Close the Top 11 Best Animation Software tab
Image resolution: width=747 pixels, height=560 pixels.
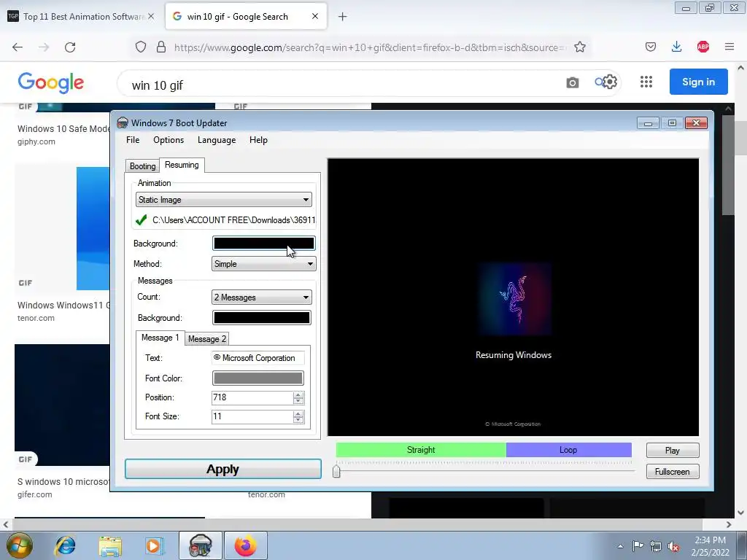pos(151,16)
